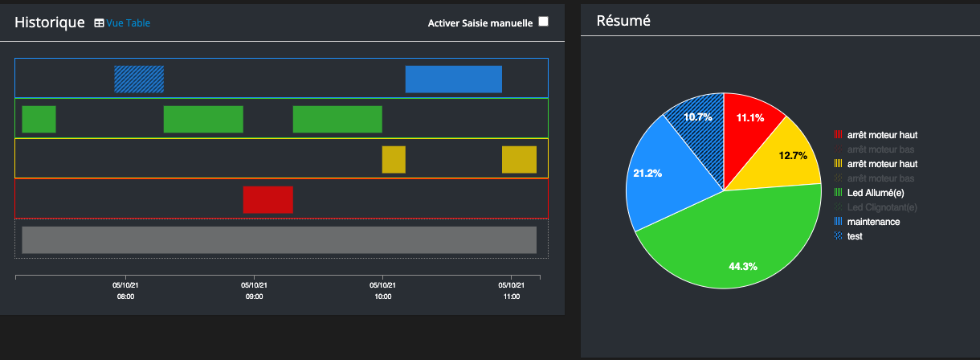Click the green bar spanning 09:00
Viewport: 980px width, 360px height.
(x=203, y=119)
